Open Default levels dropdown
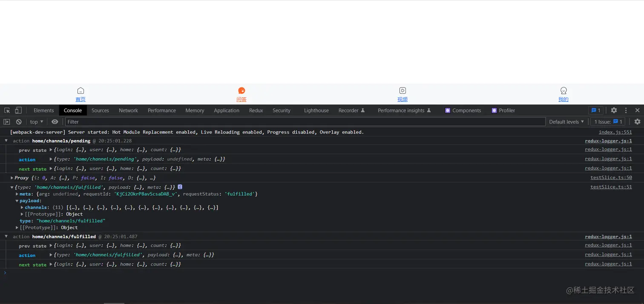Screen dimensions: 644x304 coord(566,122)
